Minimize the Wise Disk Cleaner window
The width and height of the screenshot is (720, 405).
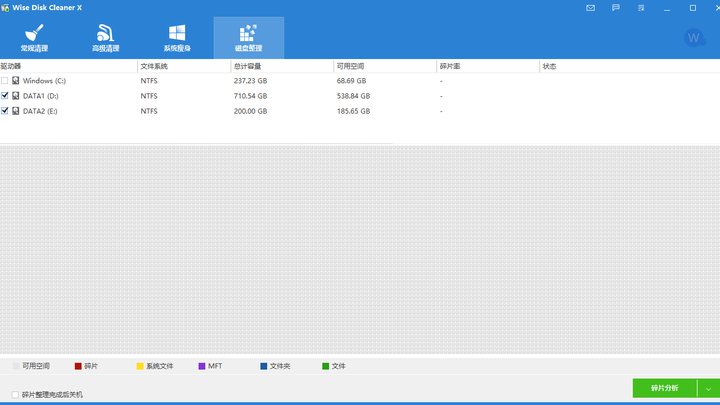click(x=667, y=8)
